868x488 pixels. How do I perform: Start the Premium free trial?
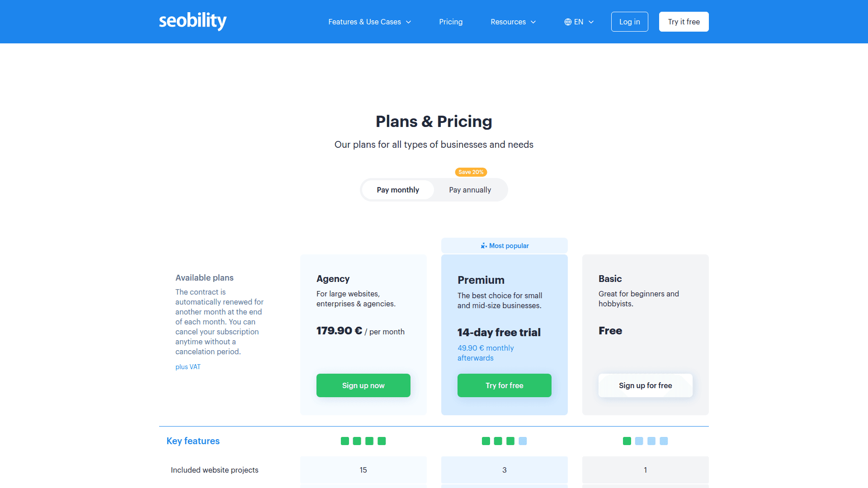(x=504, y=385)
